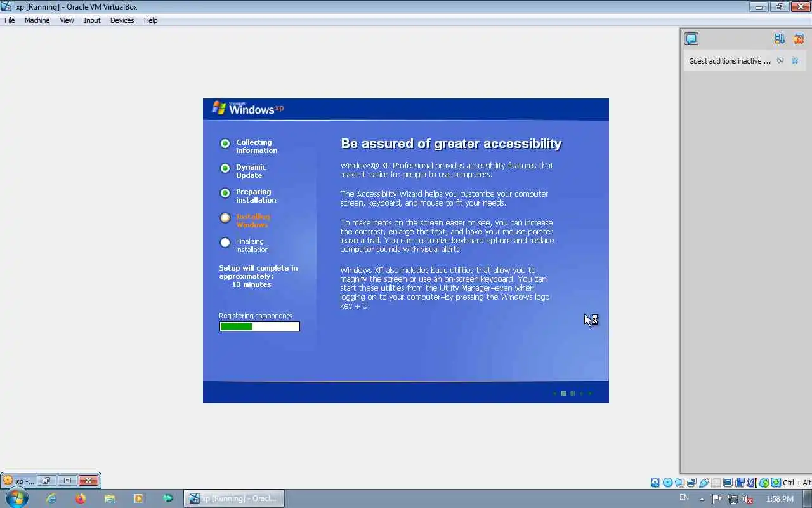The height and width of the screenshot is (508, 812).
Task: Click the notification sort order icon
Action: pos(780,39)
